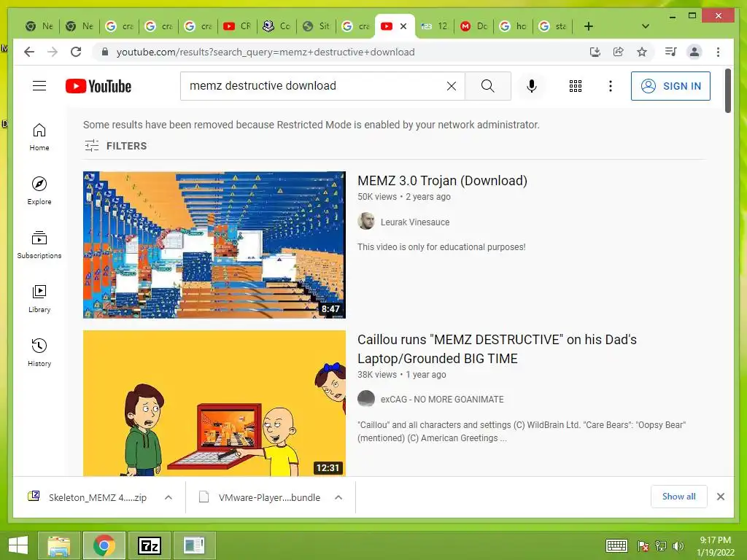Click the magnifier search button
The height and width of the screenshot is (560, 747).
[x=487, y=86]
